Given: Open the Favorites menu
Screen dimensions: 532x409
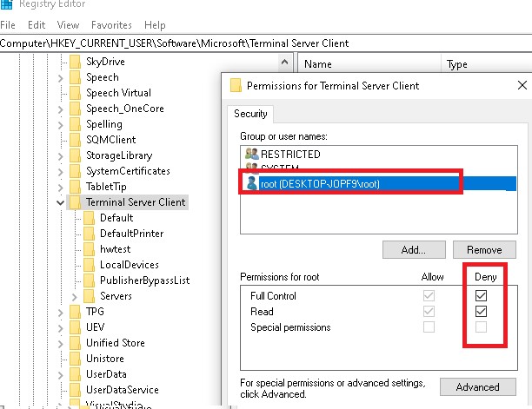Looking at the screenshot, I should 111,25.
